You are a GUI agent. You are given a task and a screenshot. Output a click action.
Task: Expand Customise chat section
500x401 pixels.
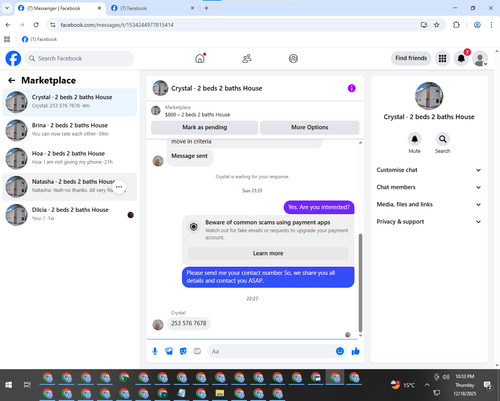429,170
